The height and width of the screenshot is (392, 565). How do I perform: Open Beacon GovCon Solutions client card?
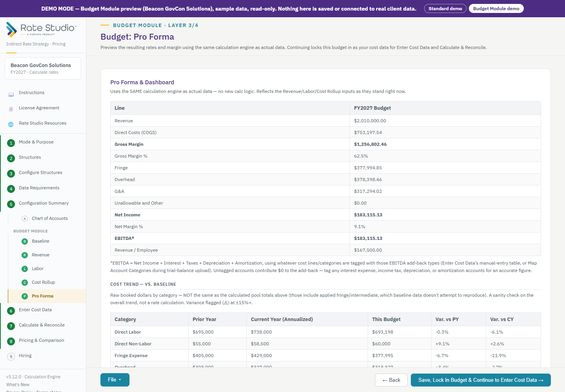point(43,69)
